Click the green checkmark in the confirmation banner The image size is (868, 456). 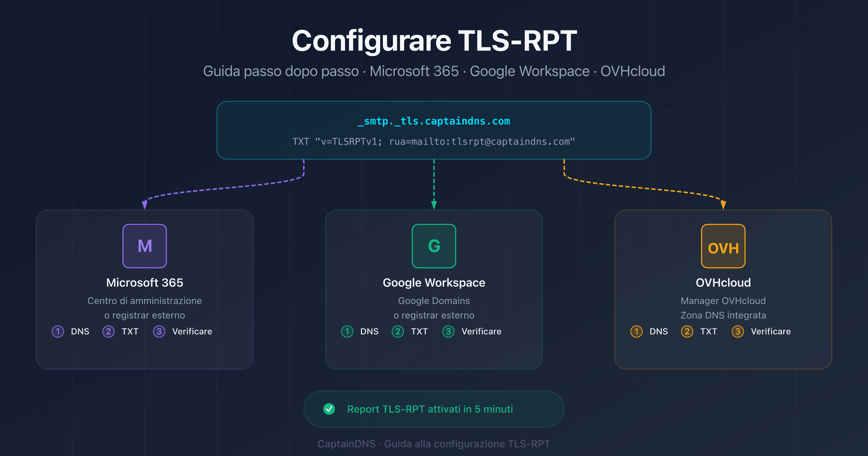(329, 409)
